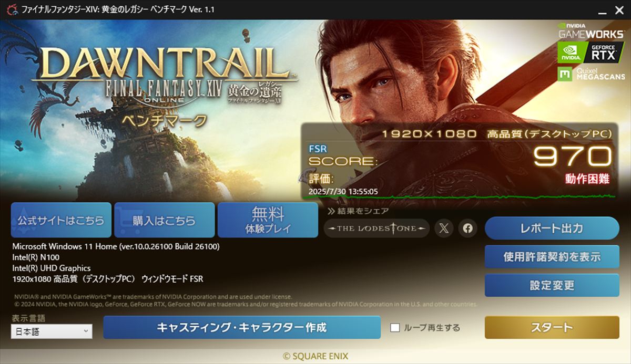Open キャスティング・キャラクター作成 button
Viewport: 631px width, 364px height.
[242, 327]
